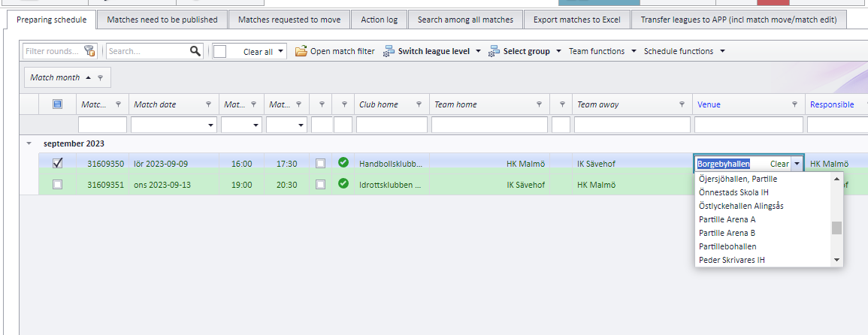Select Önnestads Skola IH venue

pyautogui.click(x=762, y=192)
